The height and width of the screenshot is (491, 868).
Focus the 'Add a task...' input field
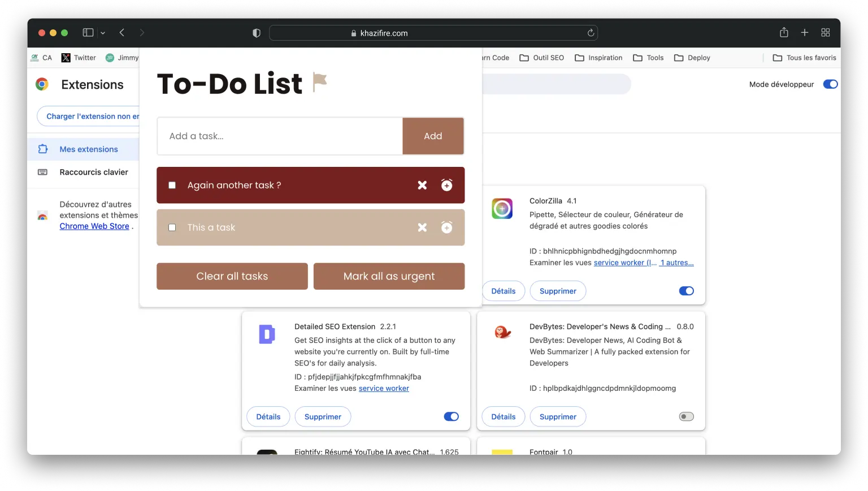pyautogui.click(x=280, y=136)
